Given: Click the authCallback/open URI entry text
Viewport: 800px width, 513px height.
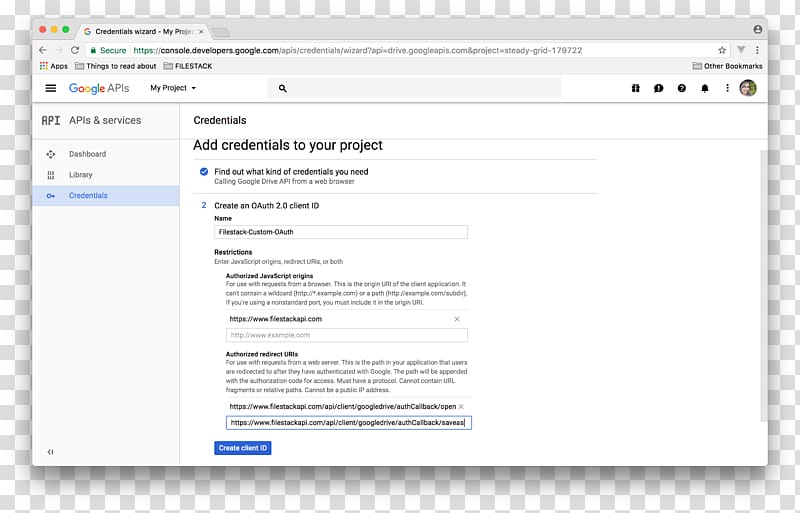Looking at the screenshot, I should 342,407.
